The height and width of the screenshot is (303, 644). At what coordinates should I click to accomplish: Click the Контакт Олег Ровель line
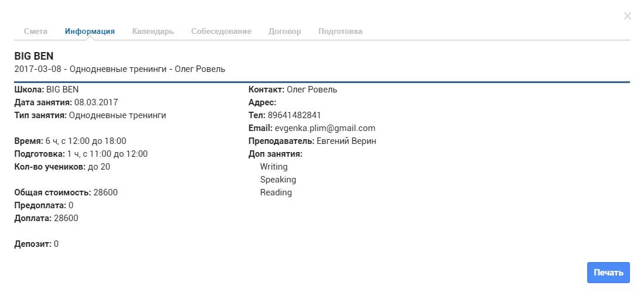coord(292,89)
